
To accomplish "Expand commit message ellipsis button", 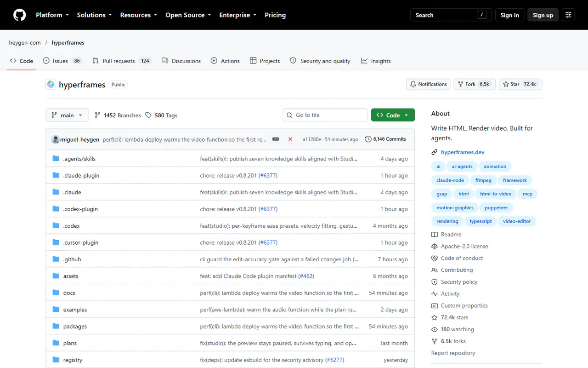I will 276,139.
